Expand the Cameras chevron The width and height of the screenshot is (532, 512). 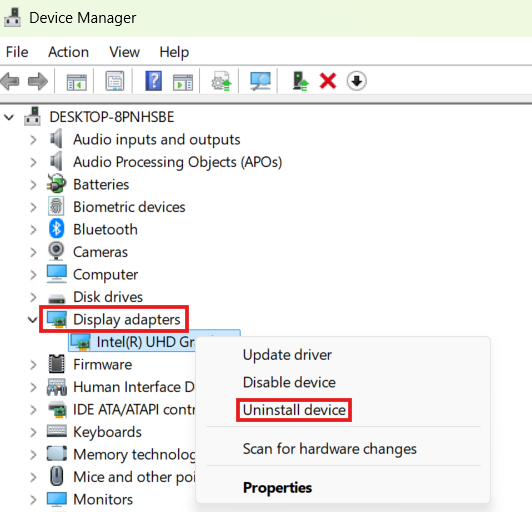pyautogui.click(x=33, y=252)
